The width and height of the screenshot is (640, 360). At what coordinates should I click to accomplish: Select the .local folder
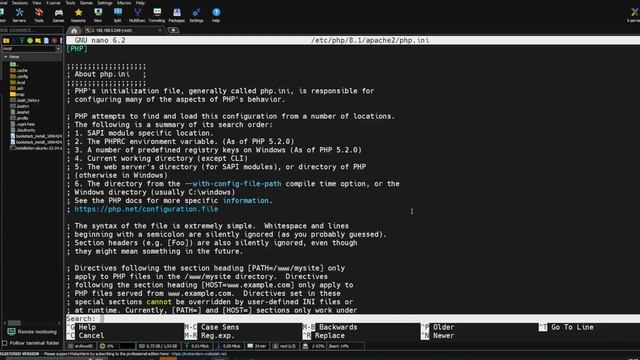18,82
